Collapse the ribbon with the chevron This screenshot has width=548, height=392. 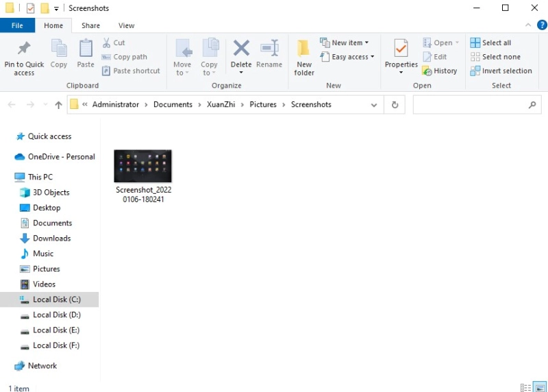click(528, 25)
